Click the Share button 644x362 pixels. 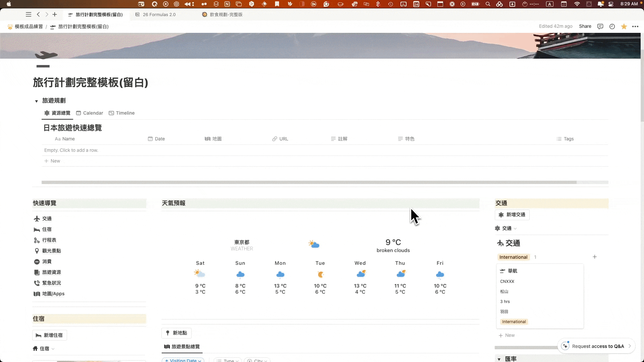pyautogui.click(x=585, y=26)
